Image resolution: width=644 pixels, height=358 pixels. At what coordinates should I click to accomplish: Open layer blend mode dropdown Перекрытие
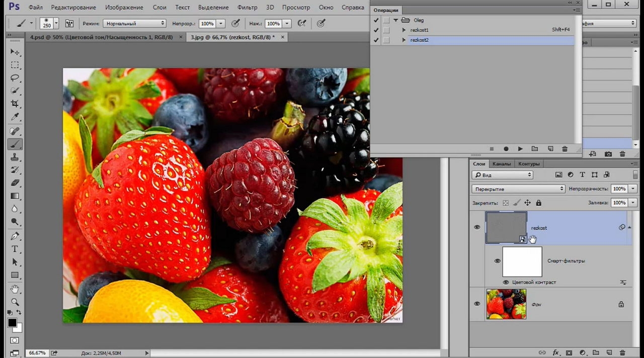click(518, 189)
